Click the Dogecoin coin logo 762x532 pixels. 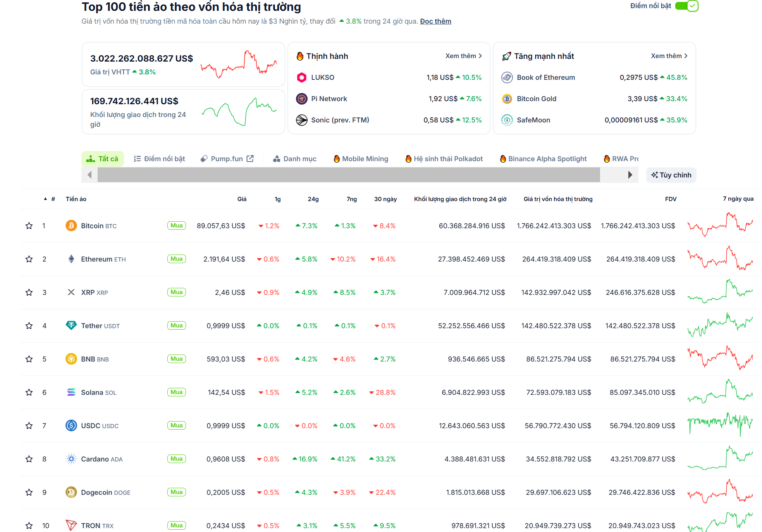tap(71, 492)
